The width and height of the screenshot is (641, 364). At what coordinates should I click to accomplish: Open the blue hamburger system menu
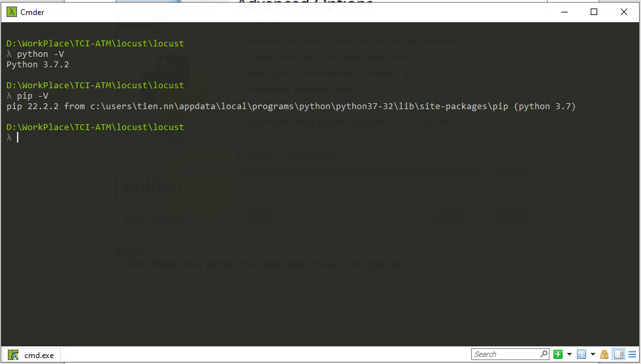tap(632, 354)
